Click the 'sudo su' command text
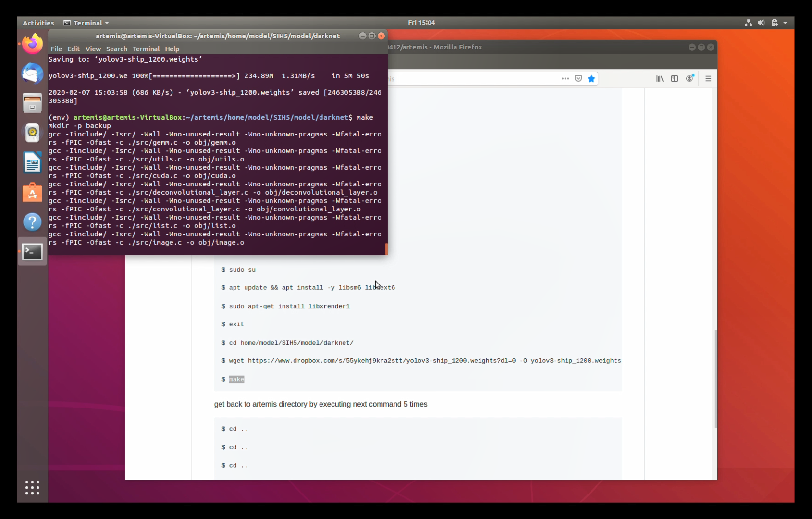The width and height of the screenshot is (812, 519). (x=242, y=270)
